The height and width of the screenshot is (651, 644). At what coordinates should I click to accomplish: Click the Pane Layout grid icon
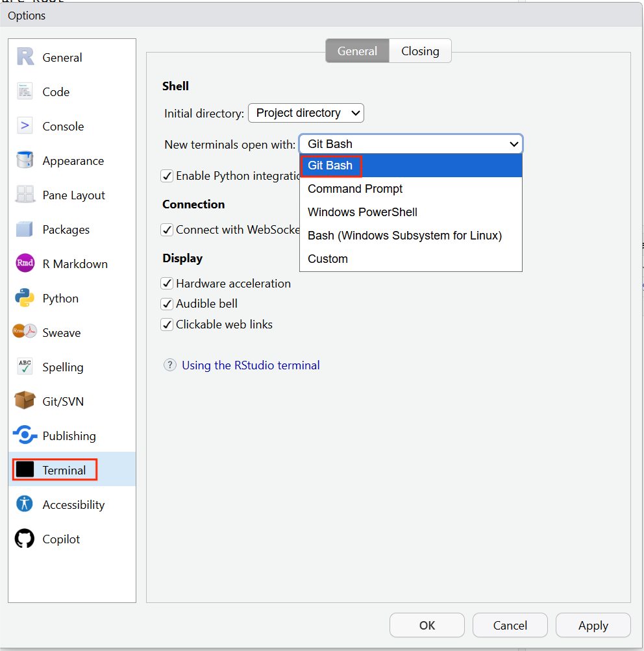pos(25,194)
